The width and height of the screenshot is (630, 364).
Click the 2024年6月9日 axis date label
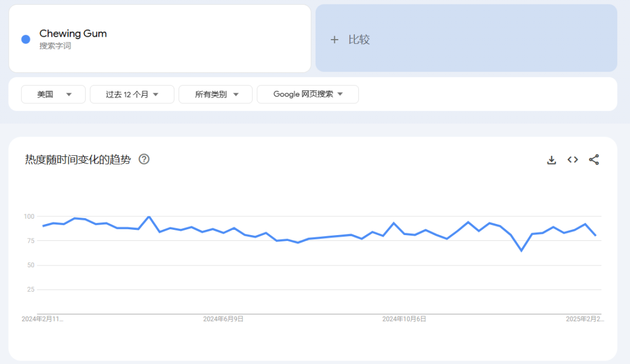click(x=224, y=318)
